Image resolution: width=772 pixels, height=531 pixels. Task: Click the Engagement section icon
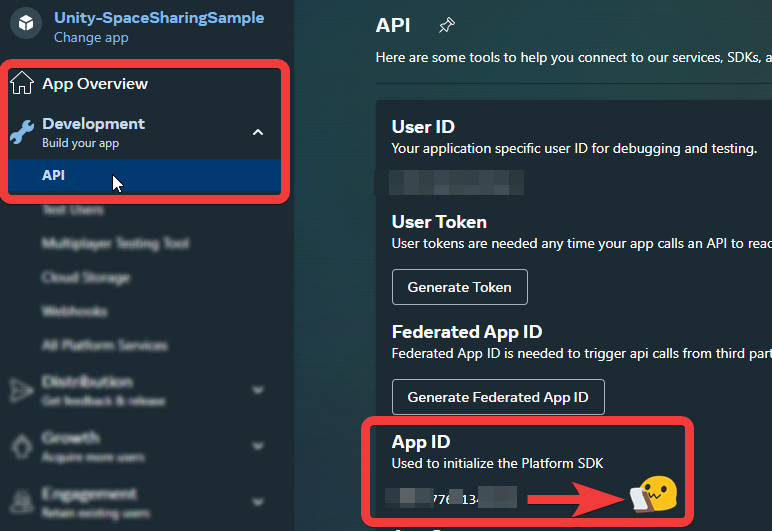tap(21, 502)
